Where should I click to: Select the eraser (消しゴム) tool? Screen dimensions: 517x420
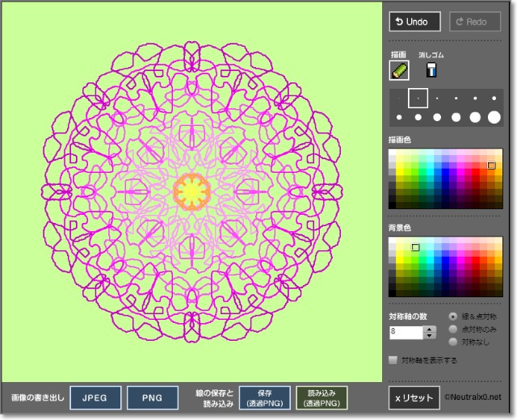(431, 70)
